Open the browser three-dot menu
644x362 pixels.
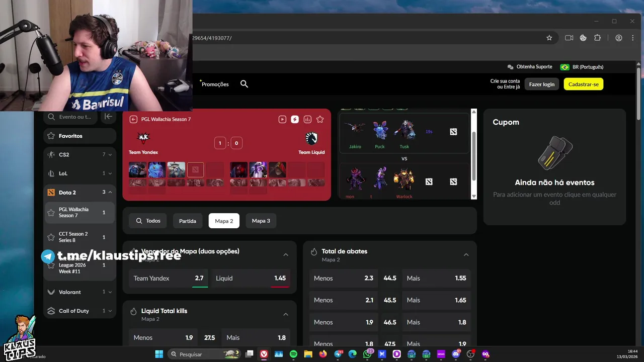pos(632,38)
